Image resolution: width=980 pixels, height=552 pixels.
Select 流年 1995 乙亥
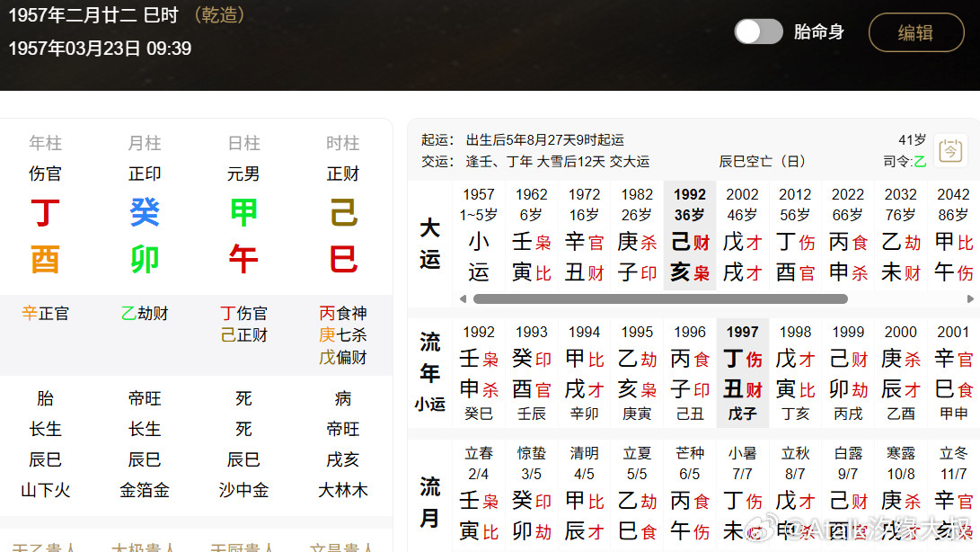click(637, 373)
